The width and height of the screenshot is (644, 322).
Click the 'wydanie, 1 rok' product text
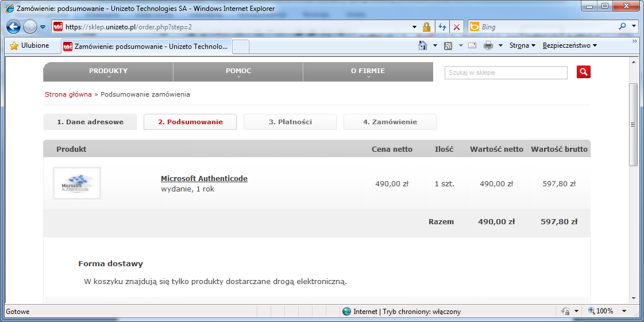pyautogui.click(x=188, y=189)
